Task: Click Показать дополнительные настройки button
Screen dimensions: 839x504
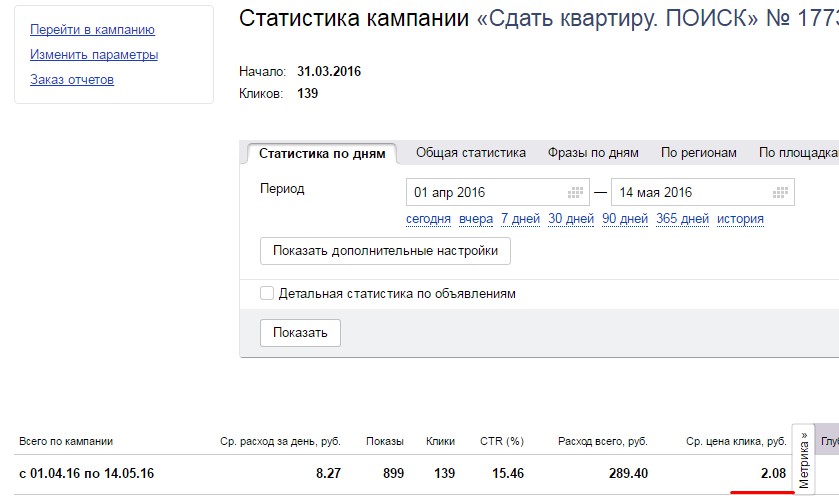Action: click(x=385, y=251)
